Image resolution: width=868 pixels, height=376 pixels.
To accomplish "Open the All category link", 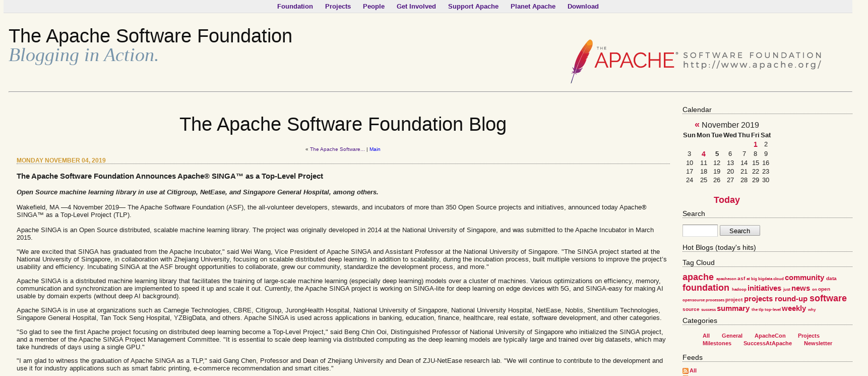I will click(706, 336).
